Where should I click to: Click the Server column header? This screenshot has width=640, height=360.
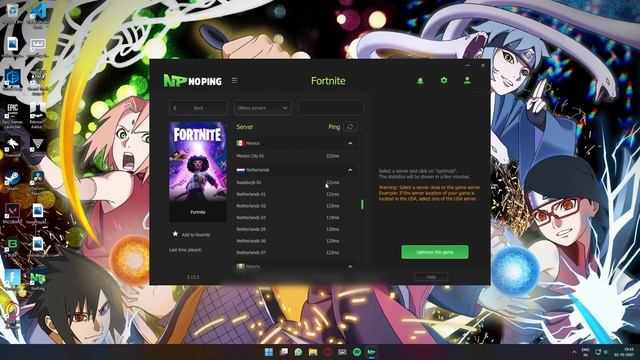245,127
